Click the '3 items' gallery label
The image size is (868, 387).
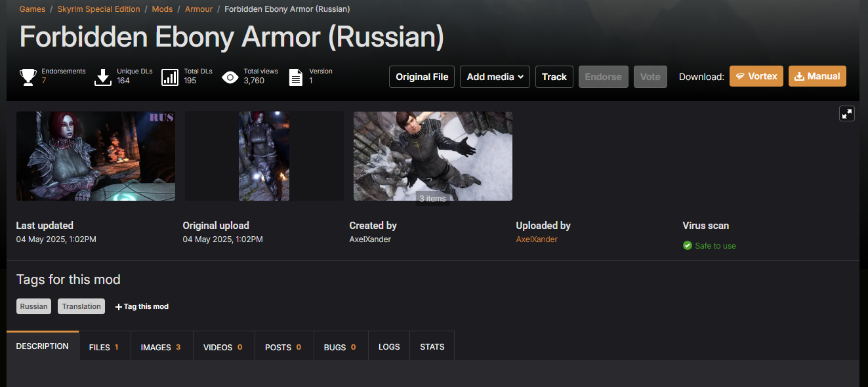[x=432, y=198]
